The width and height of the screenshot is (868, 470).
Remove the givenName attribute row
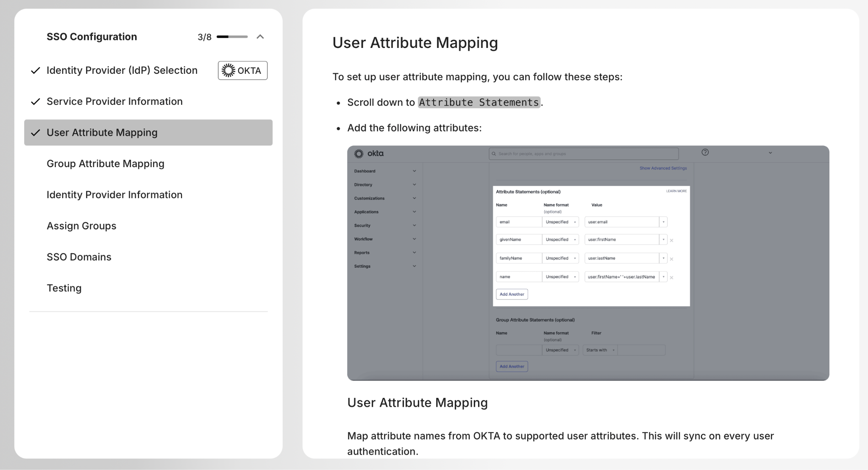coord(671,241)
